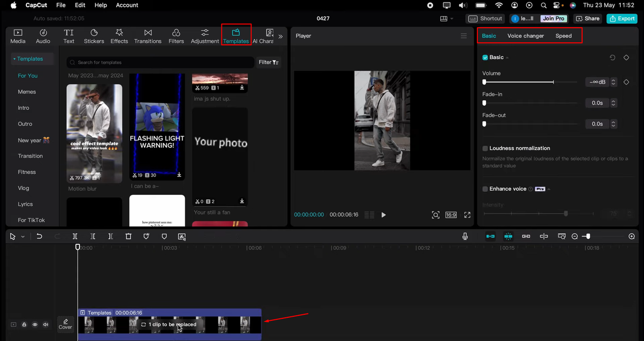Open the Effects panel
This screenshot has height=341, width=644.
coord(119,36)
